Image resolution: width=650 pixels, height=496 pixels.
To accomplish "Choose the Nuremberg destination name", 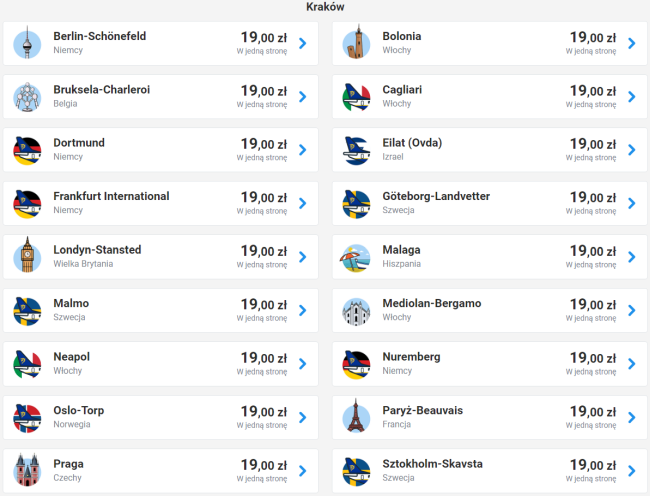I will [x=411, y=357].
